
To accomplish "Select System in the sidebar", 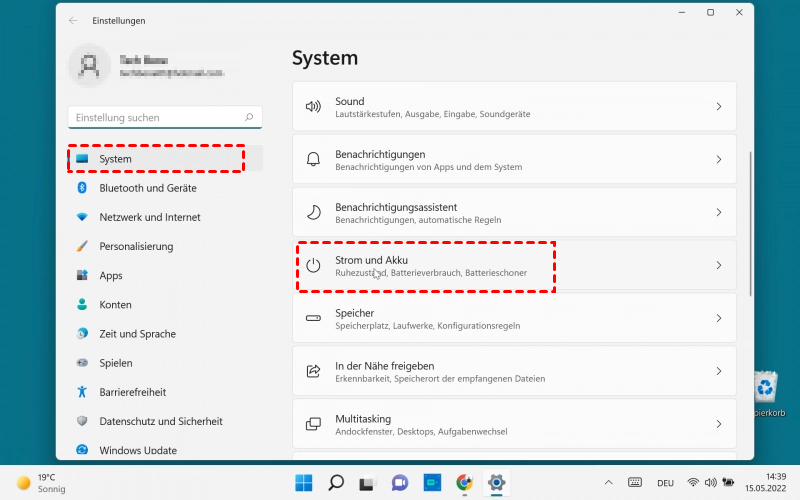I will click(x=165, y=159).
